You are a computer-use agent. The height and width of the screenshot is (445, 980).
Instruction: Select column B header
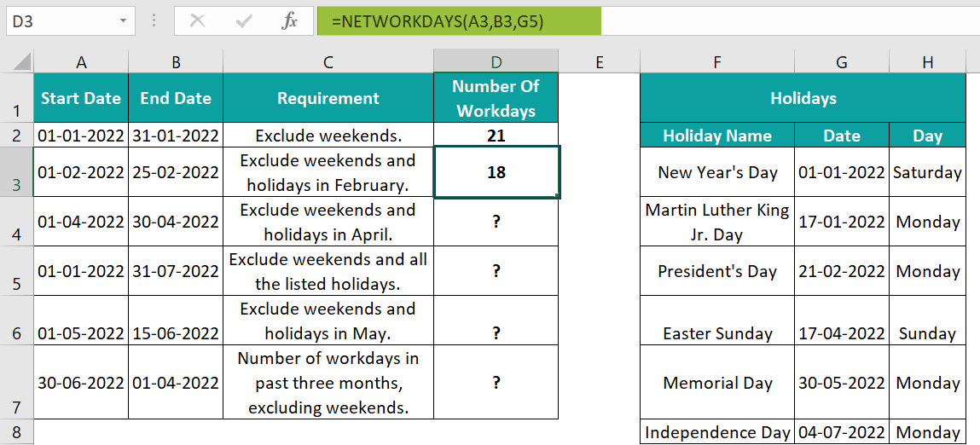pos(176,61)
